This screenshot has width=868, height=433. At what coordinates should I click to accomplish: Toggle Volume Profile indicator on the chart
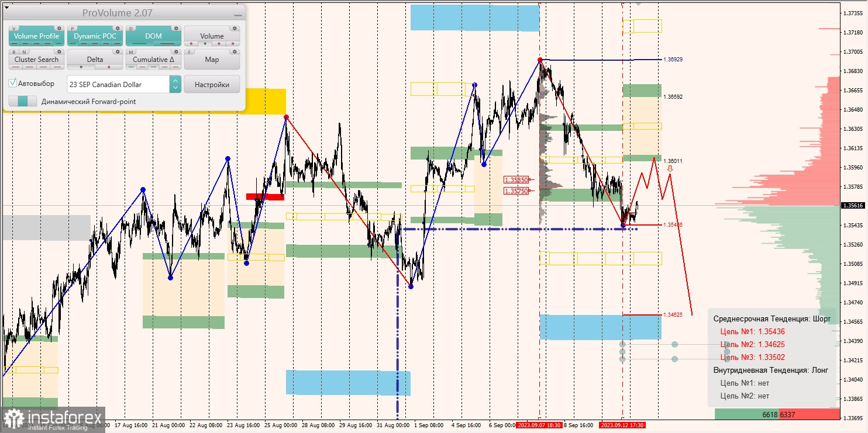[x=36, y=36]
